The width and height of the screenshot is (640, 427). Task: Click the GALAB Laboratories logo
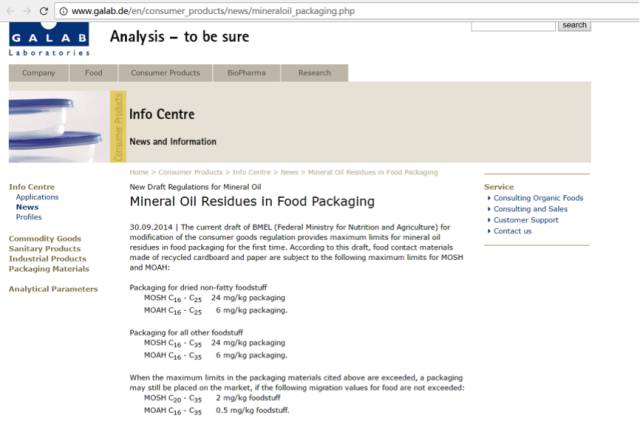click(49, 39)
